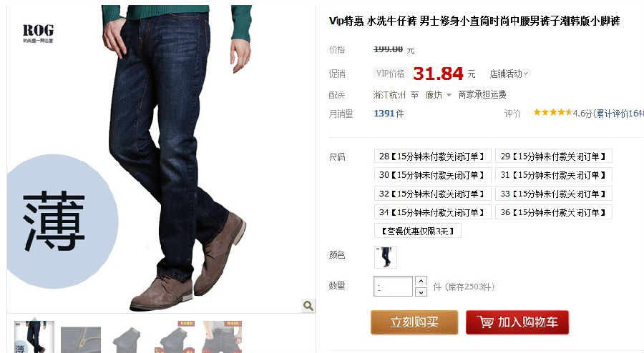Screen dimensions: 644x353
Task: Select size 29 option
Action: tap(554, 156)
